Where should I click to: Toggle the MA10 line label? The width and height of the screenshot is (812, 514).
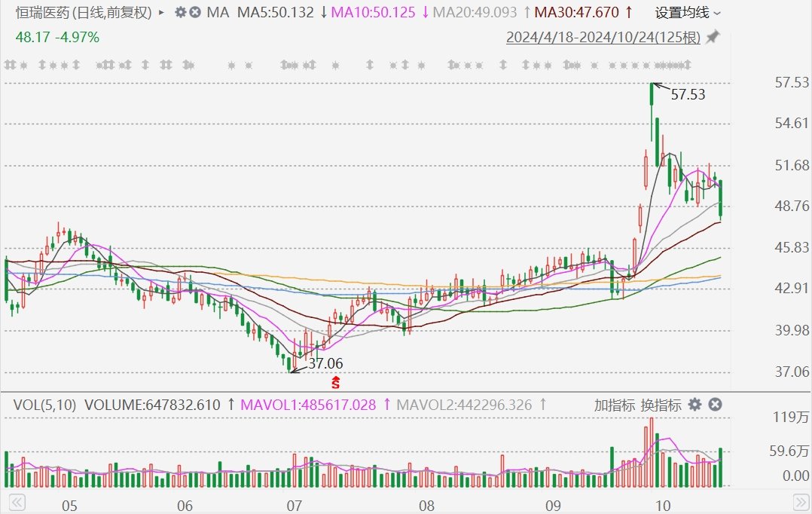coord(374,13)
